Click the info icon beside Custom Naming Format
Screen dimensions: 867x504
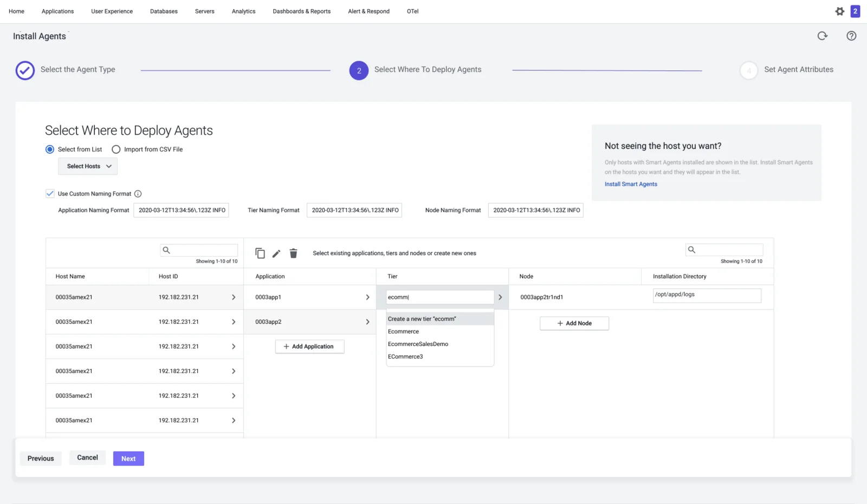138,194
